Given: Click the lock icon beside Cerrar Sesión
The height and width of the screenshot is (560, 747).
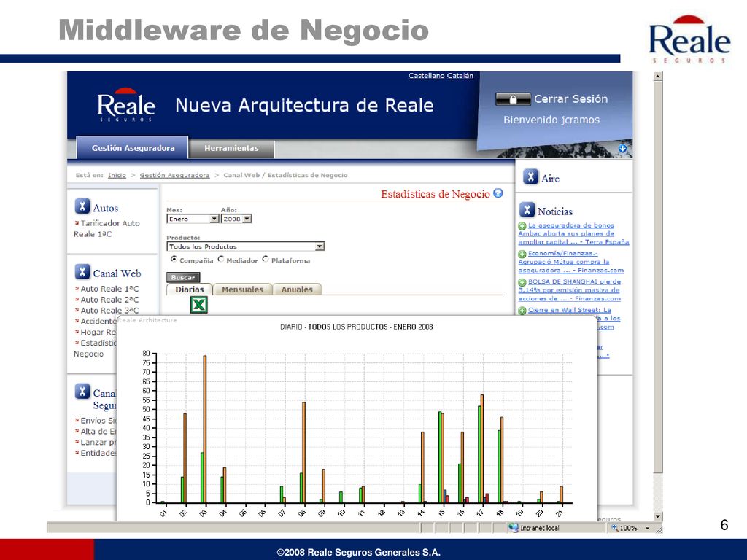Looking at the screenshot, I should pyautogui.click(x=513, y=99).
